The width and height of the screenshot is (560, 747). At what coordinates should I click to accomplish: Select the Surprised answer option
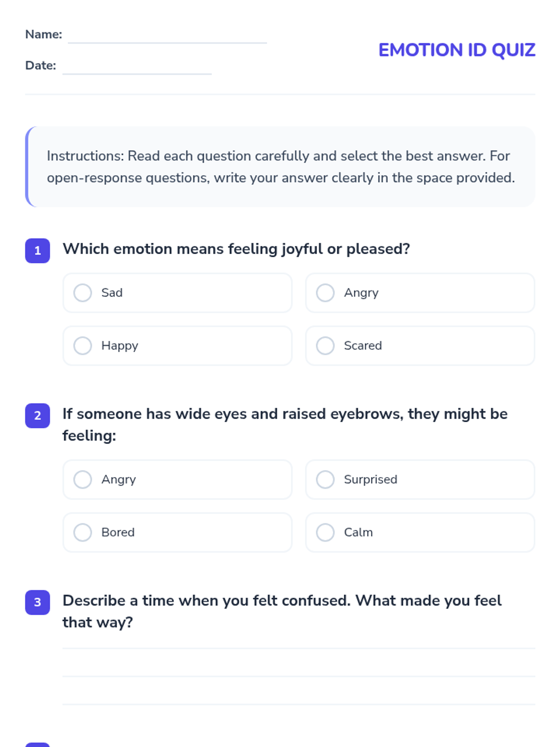(325, 479)
